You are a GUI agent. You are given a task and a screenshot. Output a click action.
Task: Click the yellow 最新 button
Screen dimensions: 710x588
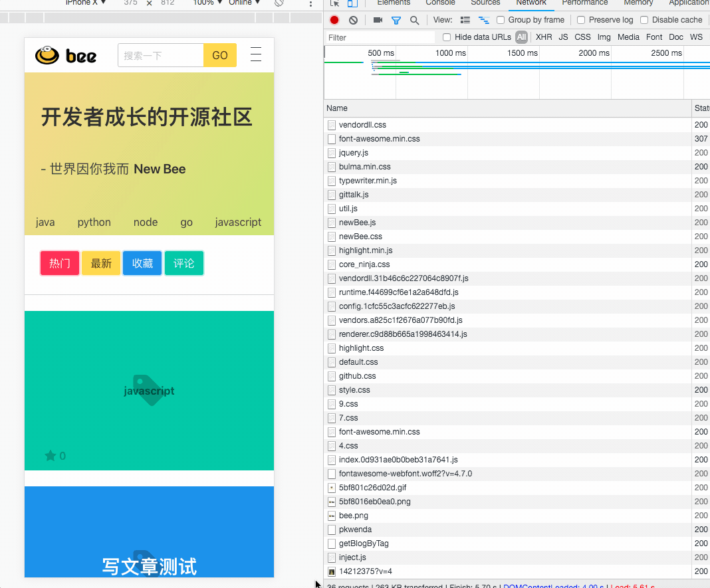point(101,263)
